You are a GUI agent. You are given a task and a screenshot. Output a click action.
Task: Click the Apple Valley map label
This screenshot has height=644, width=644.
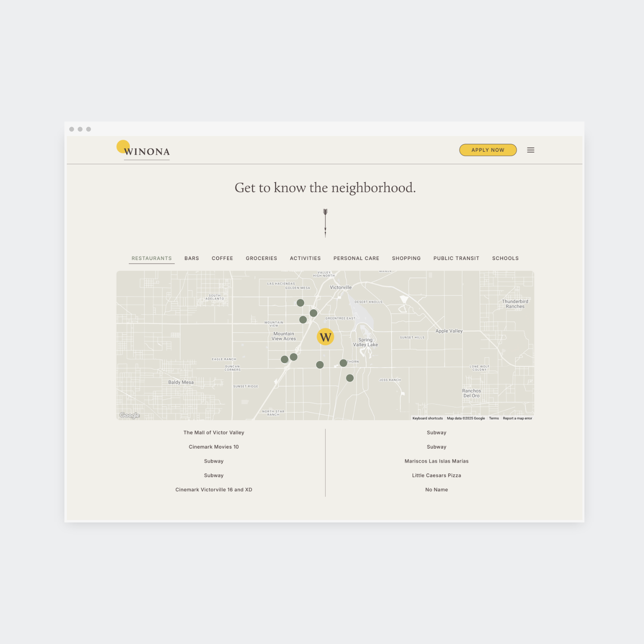pyautogui.click(x=449, y=331)
